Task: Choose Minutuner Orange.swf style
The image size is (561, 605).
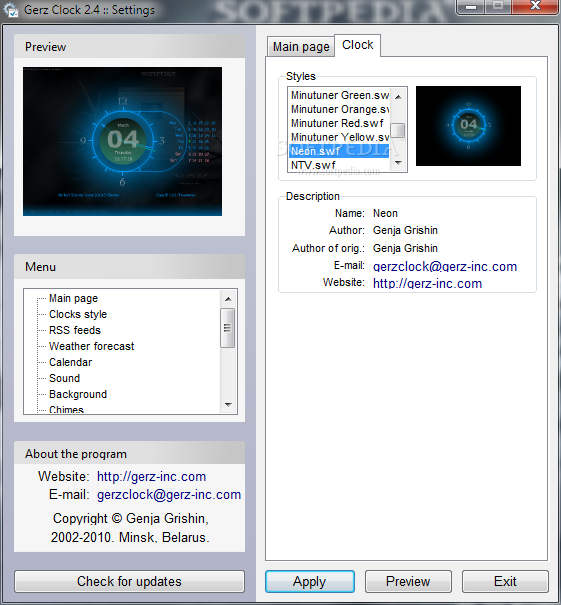Action: (x=340, y=109)
